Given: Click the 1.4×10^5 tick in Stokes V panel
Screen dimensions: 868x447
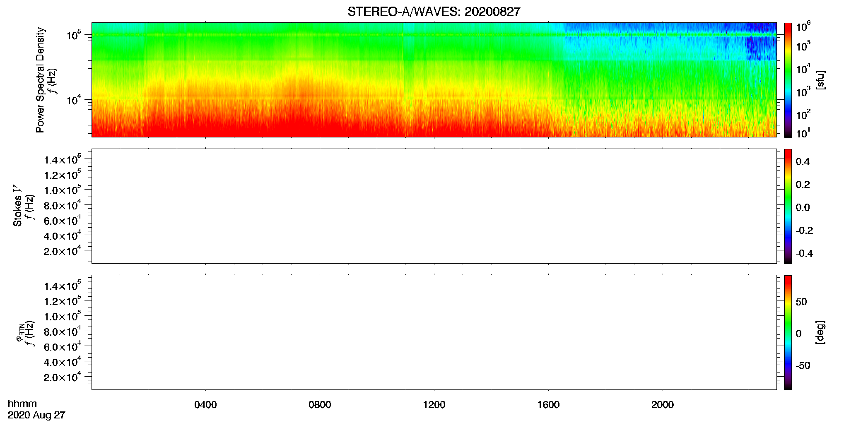Looking at the screenshot, I should [63, 159].
